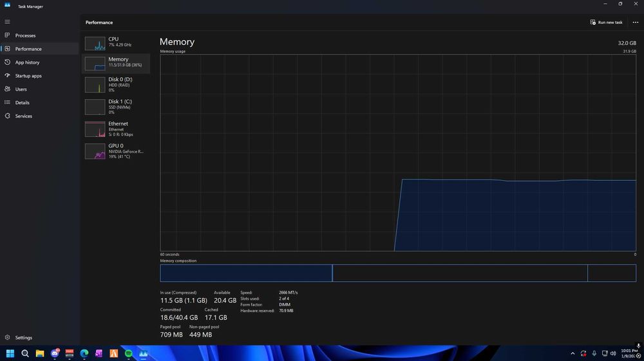Viewport: 644px width, 361px height.
Task: Click the Memory usage graph area
Action: tap(398, 153)
